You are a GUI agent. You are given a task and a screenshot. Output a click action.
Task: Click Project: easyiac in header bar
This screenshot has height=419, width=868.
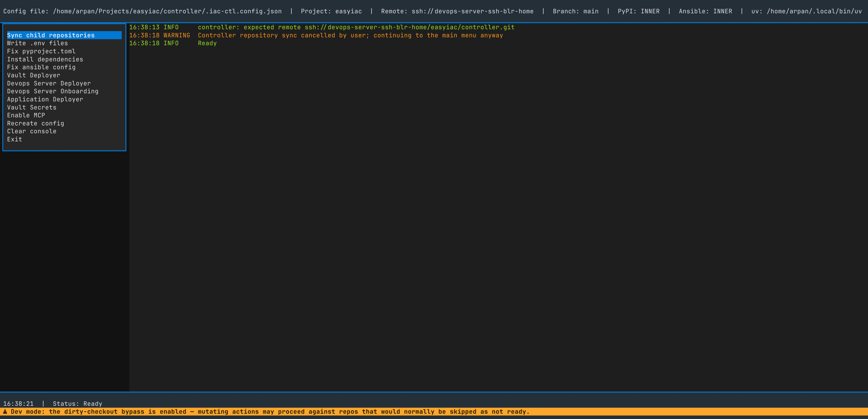[x=331, y=12]
